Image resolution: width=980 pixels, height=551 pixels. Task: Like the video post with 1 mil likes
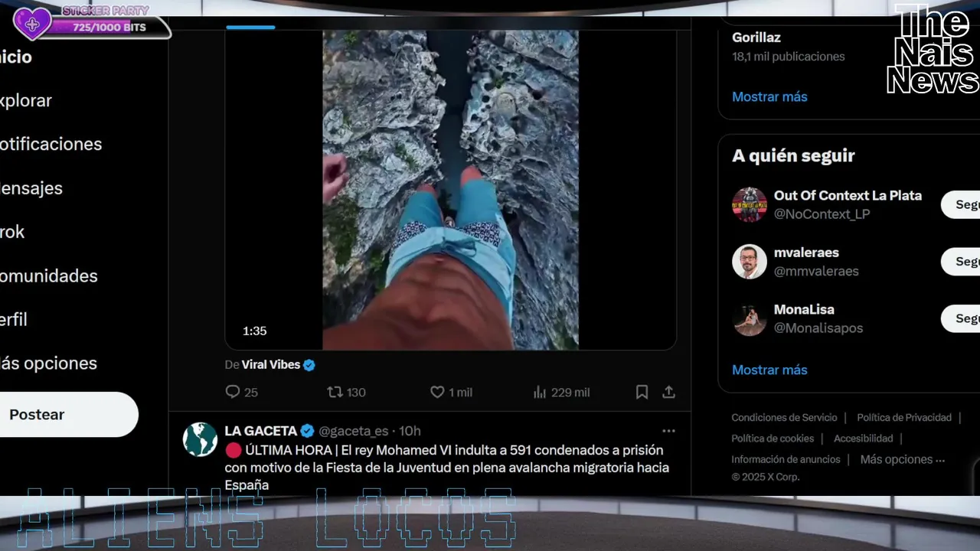[437, 392]
